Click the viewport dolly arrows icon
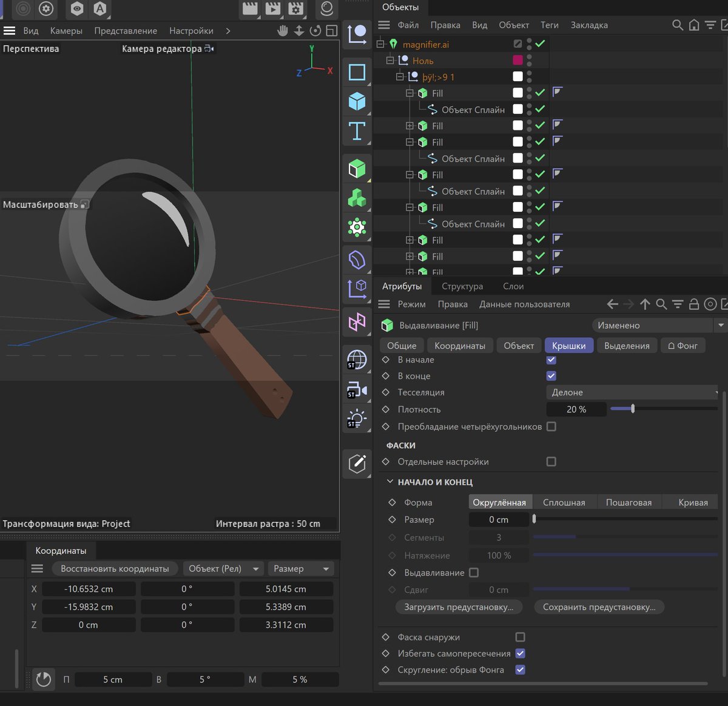 [x=299, y=30]
